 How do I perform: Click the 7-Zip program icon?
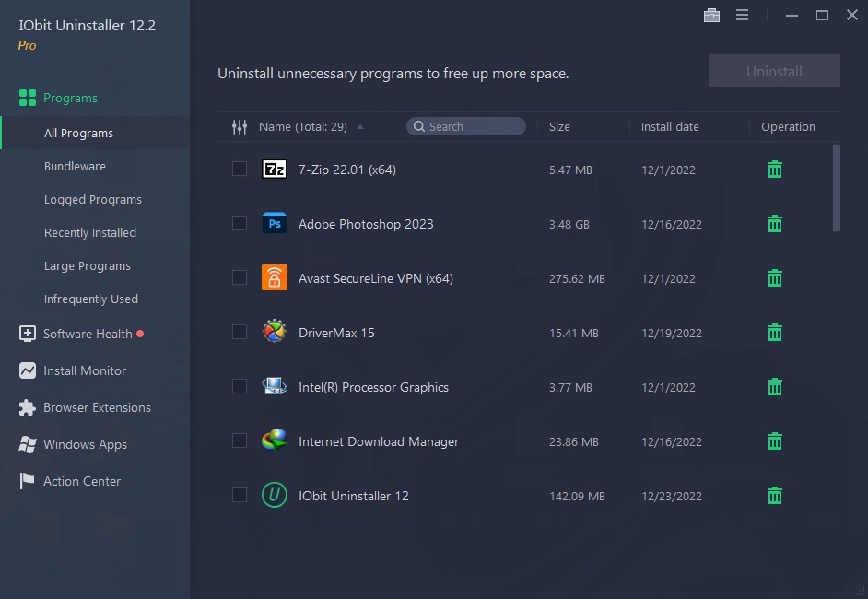[274, 169]
